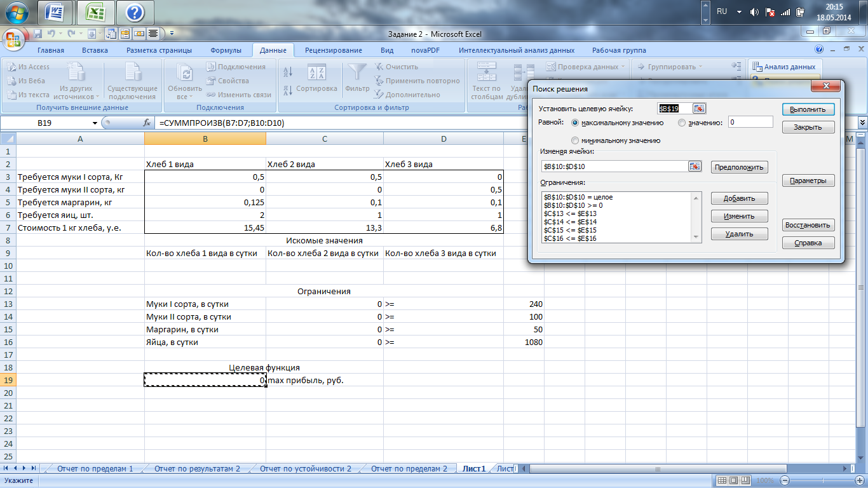Click the sort descending Я-А icon
This screenshot has height=488, width=868.
coord(287,89)
